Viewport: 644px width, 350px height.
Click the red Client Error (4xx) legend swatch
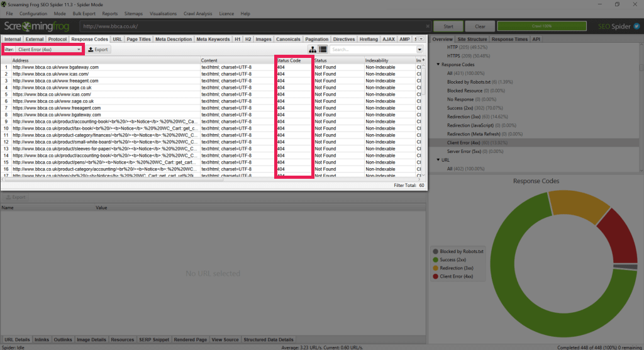[x=435, y=276]
